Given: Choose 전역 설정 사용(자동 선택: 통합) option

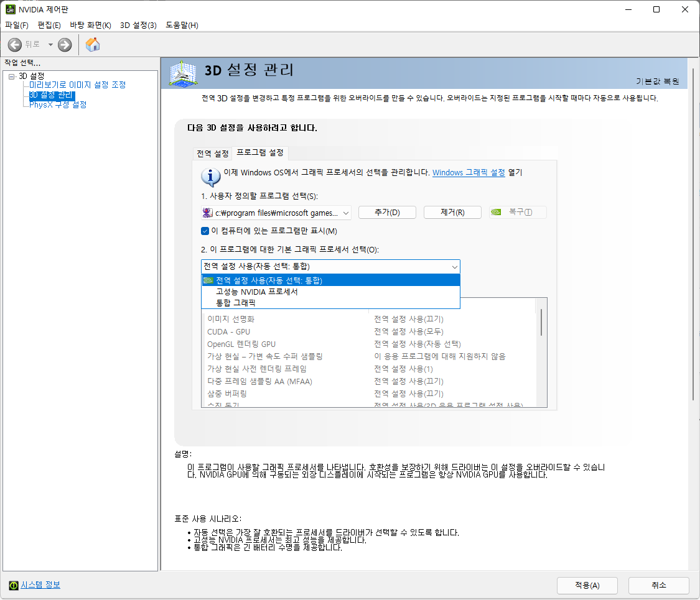Looking at the screenshot, I should [331, 280].
